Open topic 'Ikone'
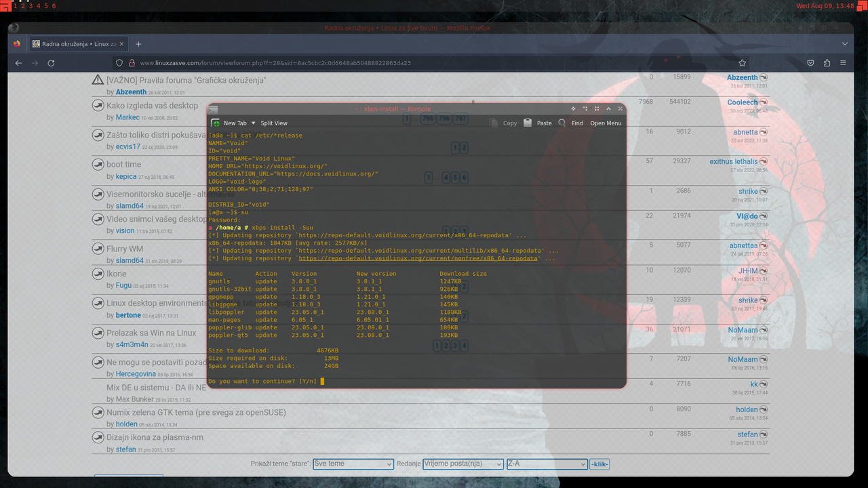 click(x=117, y=274)
